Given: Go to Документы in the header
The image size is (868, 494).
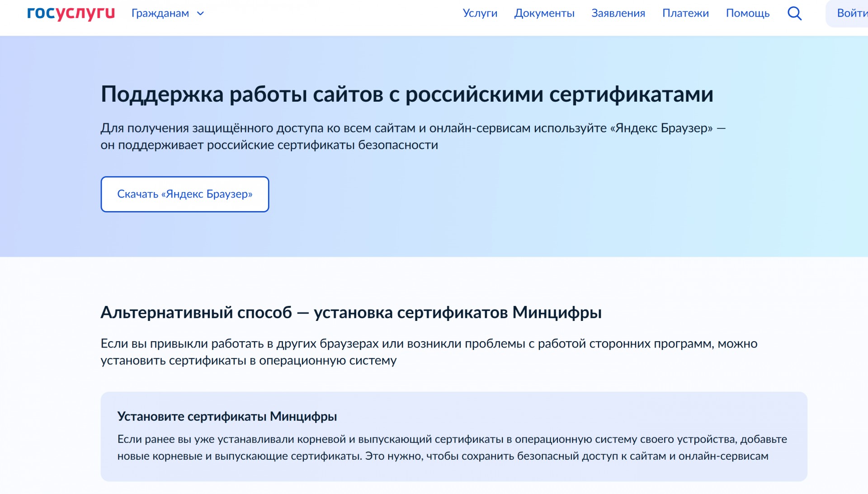Looking at the screenshot, I should click(x=544, y=13).
